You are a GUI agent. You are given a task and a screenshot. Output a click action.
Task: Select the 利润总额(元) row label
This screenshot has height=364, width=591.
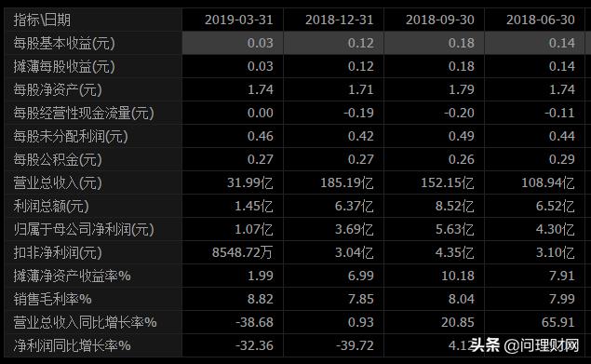tap(51, 206)
